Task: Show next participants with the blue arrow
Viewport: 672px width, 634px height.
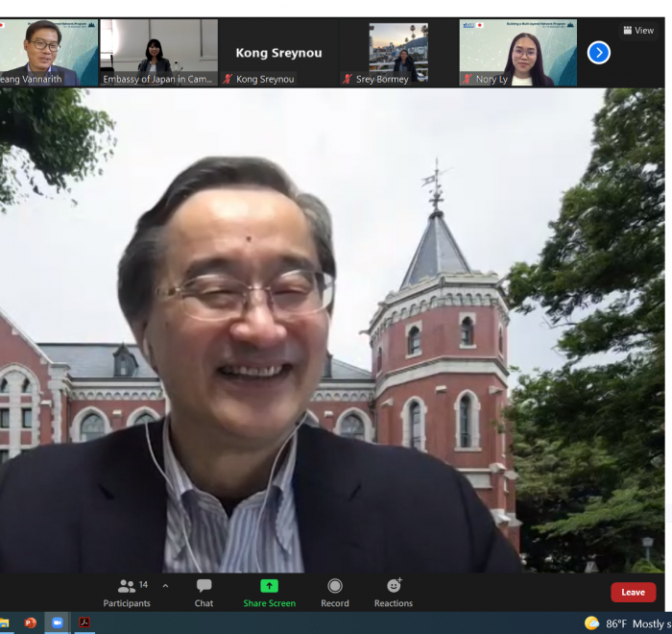Action: tap(598, 53)
